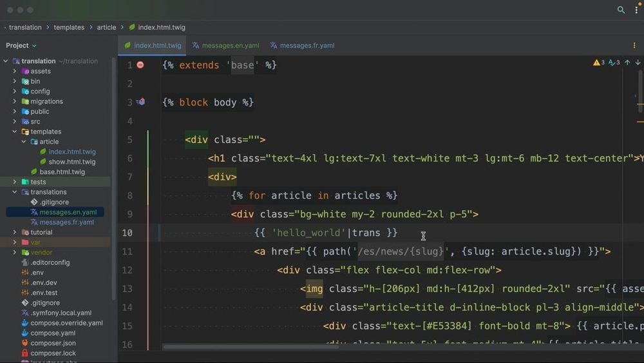644x363 pixels.
Task: Click line number 10 in the gutter
Action: click(x=127, y=233)
